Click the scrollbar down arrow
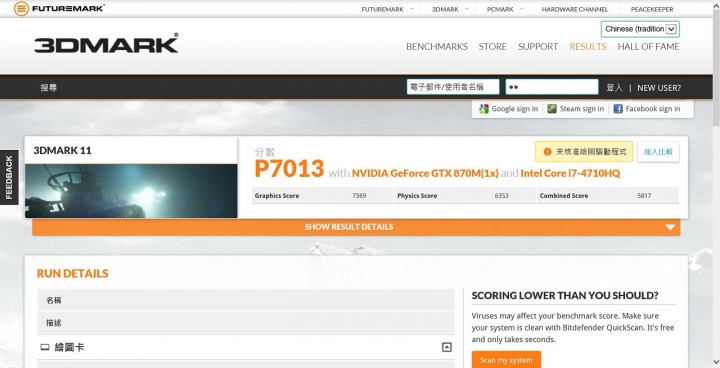This screenshot has height=368, width=720. (716, 363)
